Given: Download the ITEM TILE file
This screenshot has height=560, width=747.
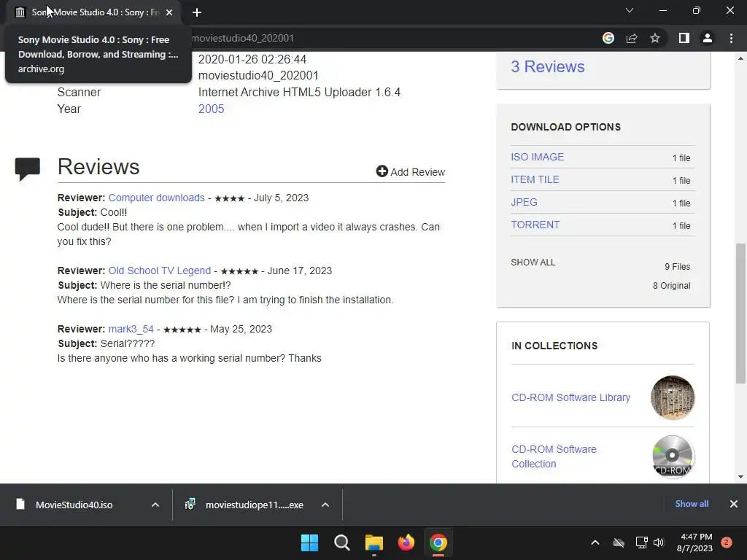Looking at the screenshot, I should coord(535,179).
